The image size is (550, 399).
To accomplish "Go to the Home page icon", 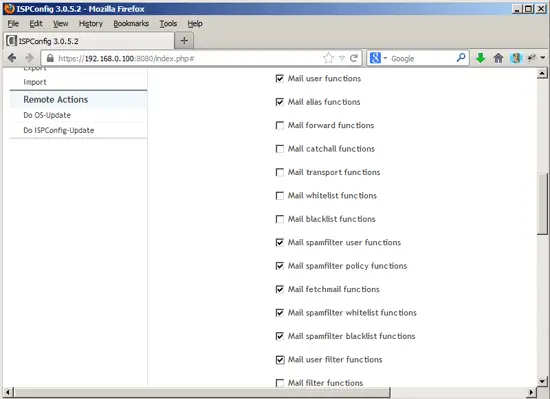I will coord(498,58).
